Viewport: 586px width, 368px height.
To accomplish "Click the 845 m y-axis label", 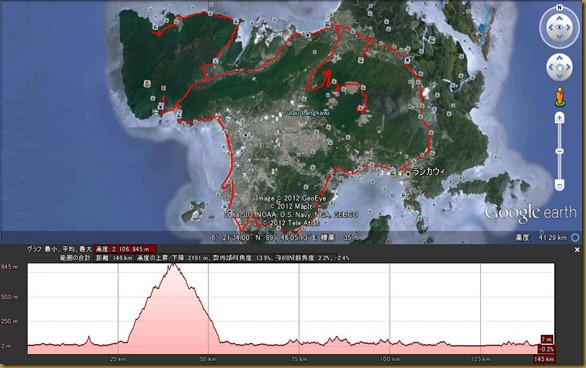I will click(x=10, y=267).
